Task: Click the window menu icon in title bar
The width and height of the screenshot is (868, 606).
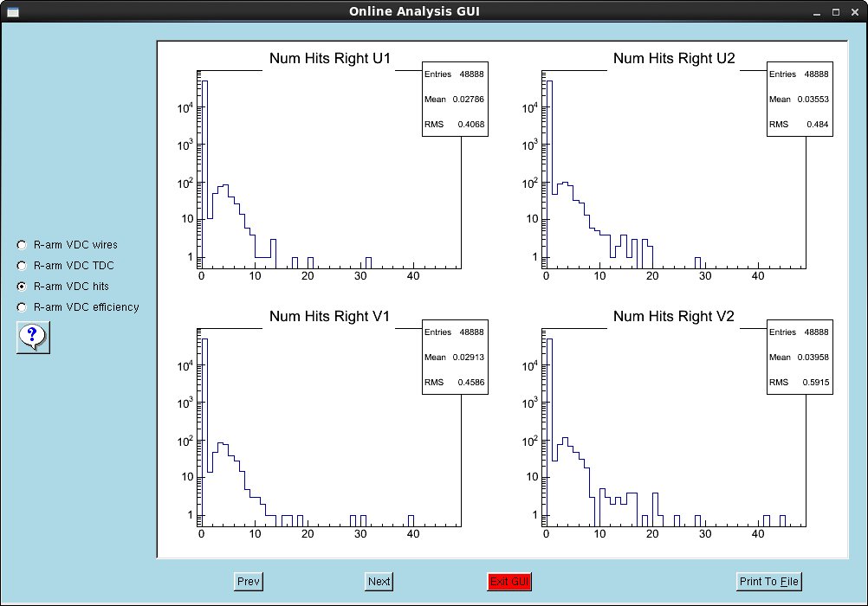Action: click(13, 11)
